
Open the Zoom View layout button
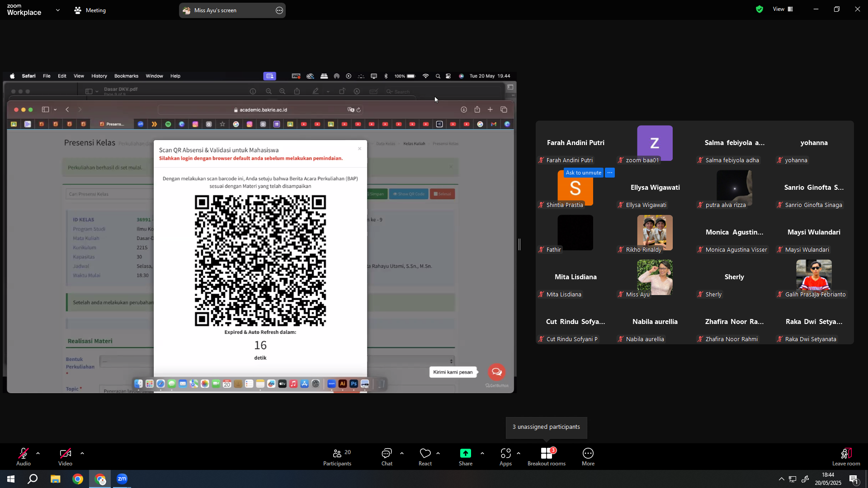tap(783, 9)
